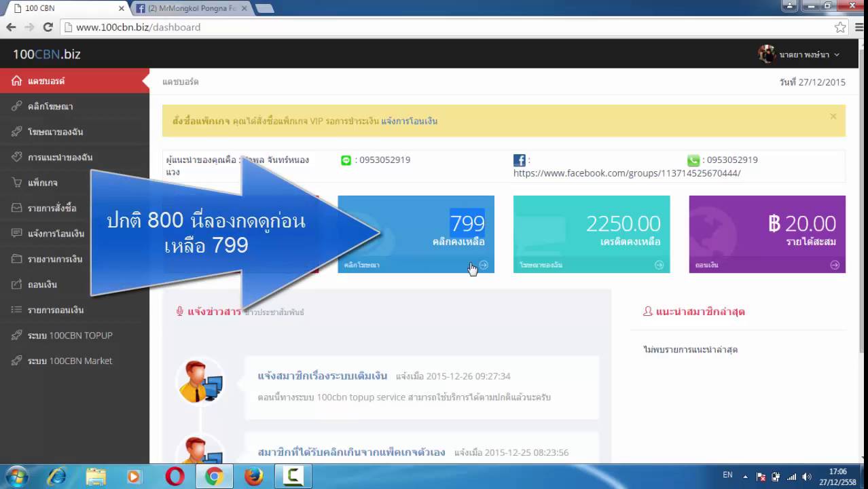Click the person icon beside แนะนำสมาชิกล่าสุด
Viewport: 868px width, 489px height.
(648, 312)
